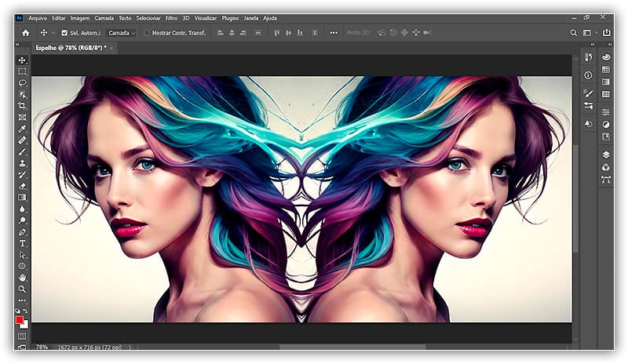The image size is (628, 364).
Task: Select the Zoom tool in the left toolbar
Action: [22, 289]
